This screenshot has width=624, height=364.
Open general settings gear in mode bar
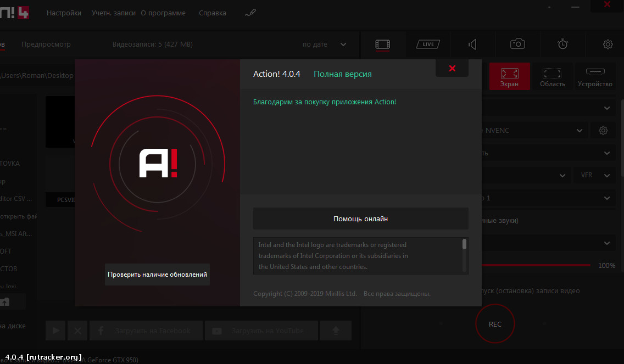point(608,44)
